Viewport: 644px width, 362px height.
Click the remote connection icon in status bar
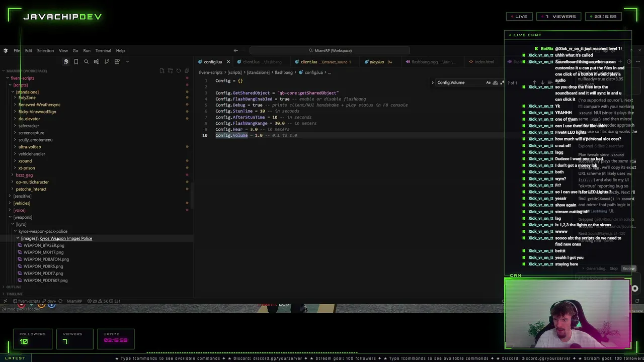[x=5, y=301]
